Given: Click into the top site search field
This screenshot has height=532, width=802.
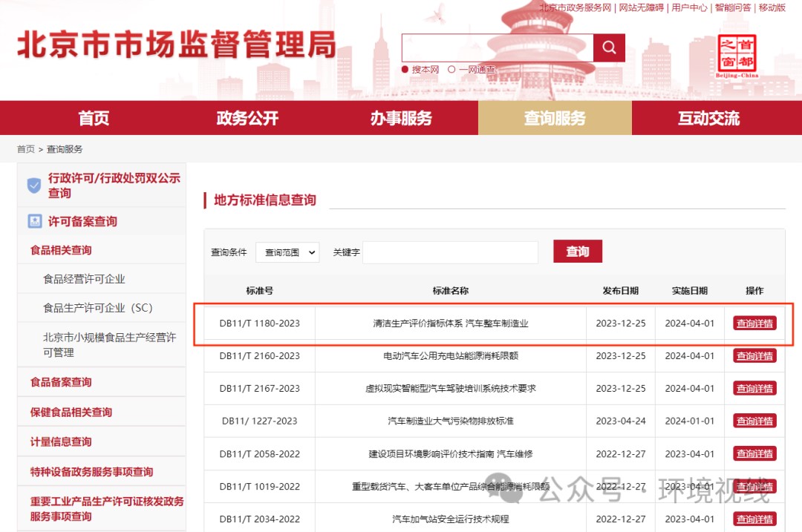Looking at the screenshot, I should click(x=497, y=47).
